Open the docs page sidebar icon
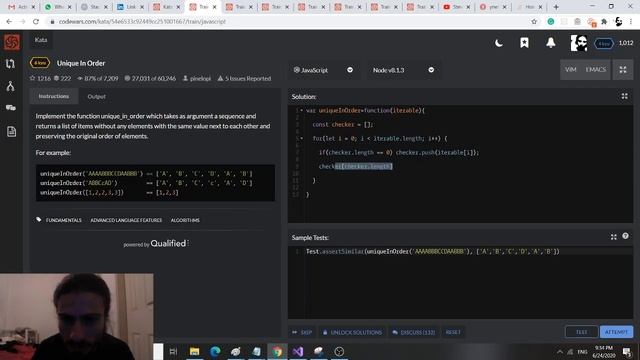 coord(11,131)
